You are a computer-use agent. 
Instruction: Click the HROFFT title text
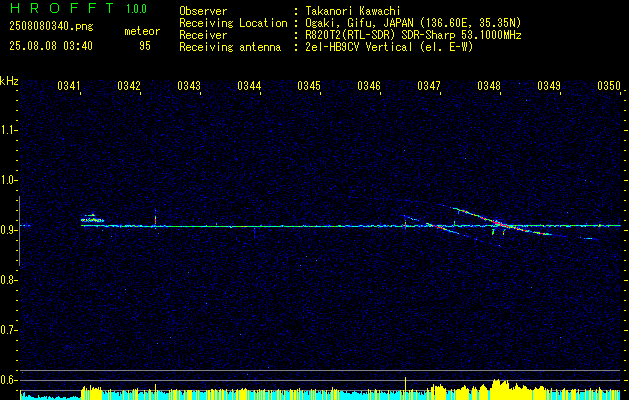62,8
